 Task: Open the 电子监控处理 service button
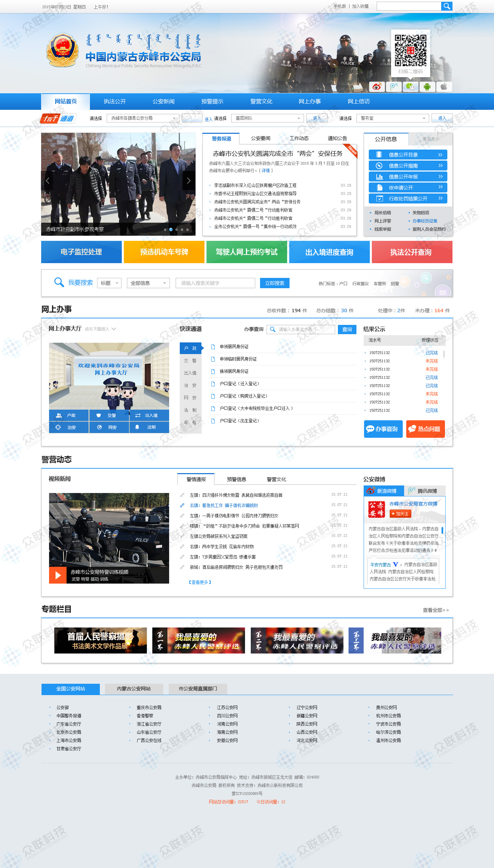coord(81,252)
